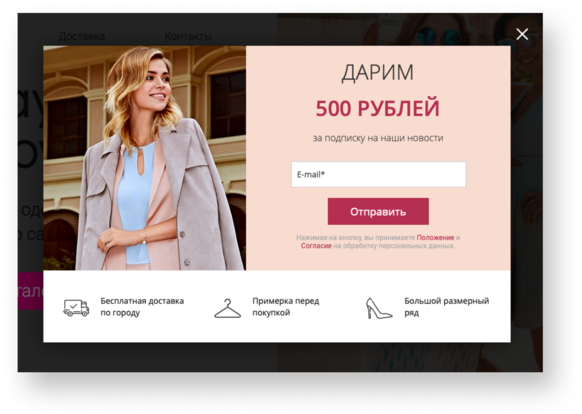Click the delivery truck icon
The height and width of the screenshot is (414, 582).
click(x=76, y=308)
